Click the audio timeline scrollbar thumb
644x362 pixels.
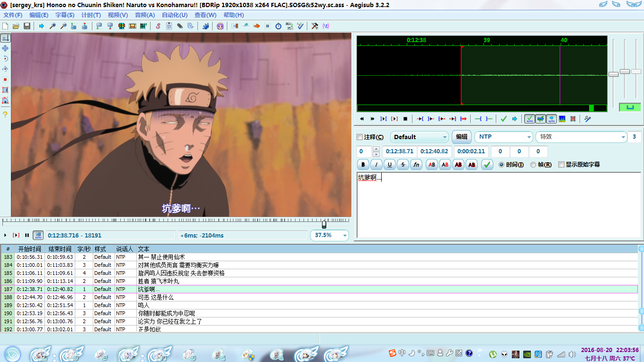591,108
